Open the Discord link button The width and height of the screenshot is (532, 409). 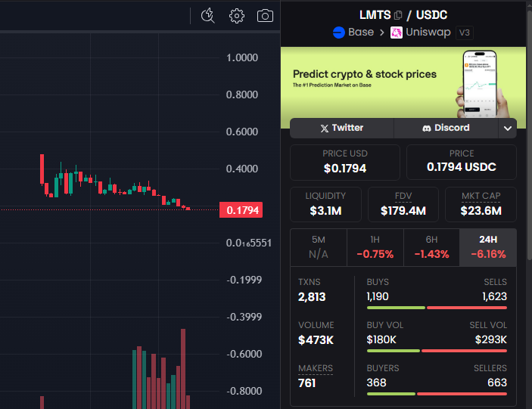click(446, 128)
